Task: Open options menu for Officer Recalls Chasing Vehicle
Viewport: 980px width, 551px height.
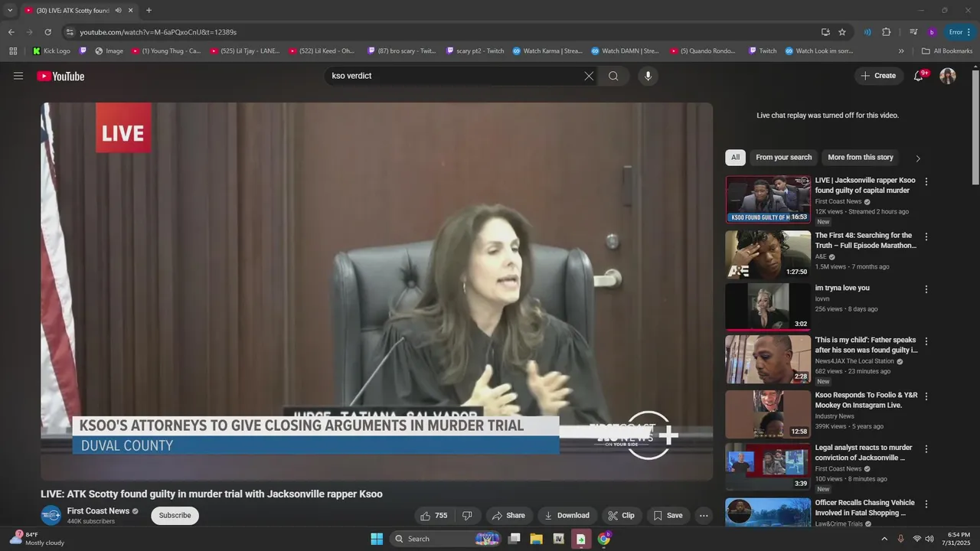Action: (926, 504)
